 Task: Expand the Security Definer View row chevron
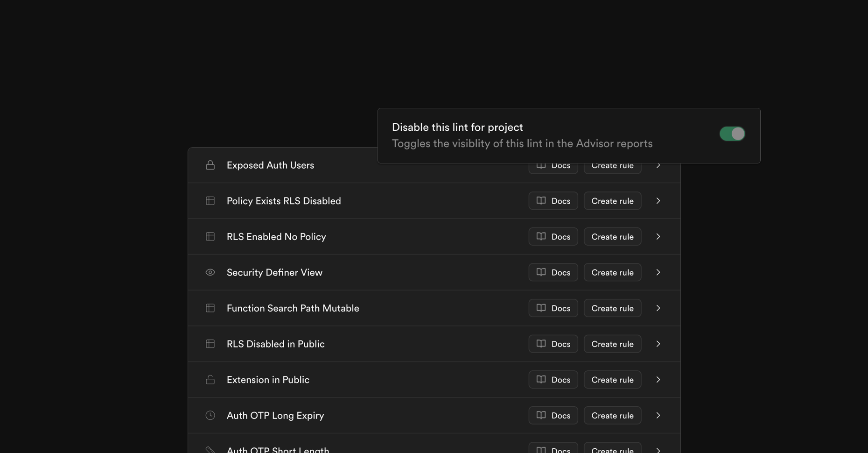point(658,272)
